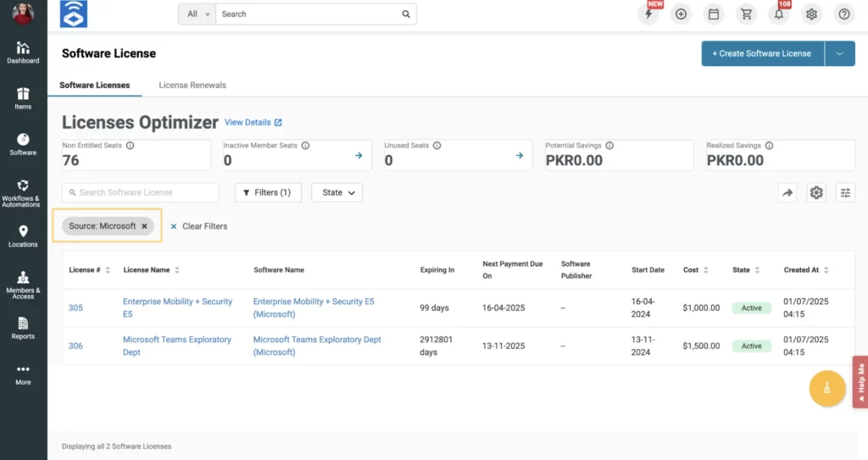Viewport: 868px width, 460px height.
Task: Switch to the License Renewals tab
Action: [192, 86]
